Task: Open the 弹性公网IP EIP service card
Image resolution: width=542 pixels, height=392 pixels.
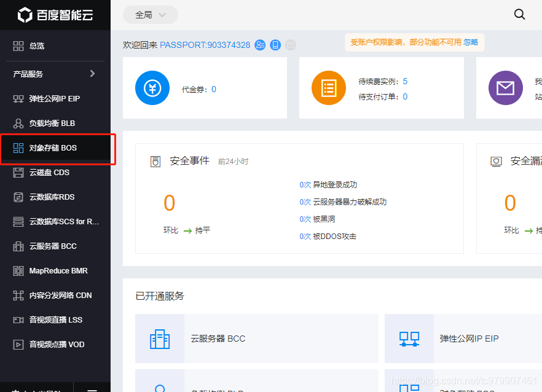Action: [463, 339]
